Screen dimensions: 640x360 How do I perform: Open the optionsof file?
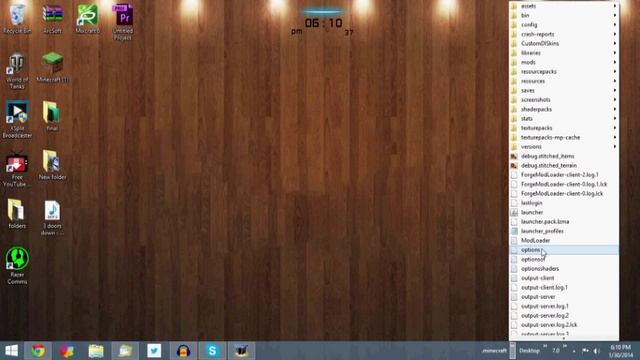pyautogui.click(x=564, y=259)
